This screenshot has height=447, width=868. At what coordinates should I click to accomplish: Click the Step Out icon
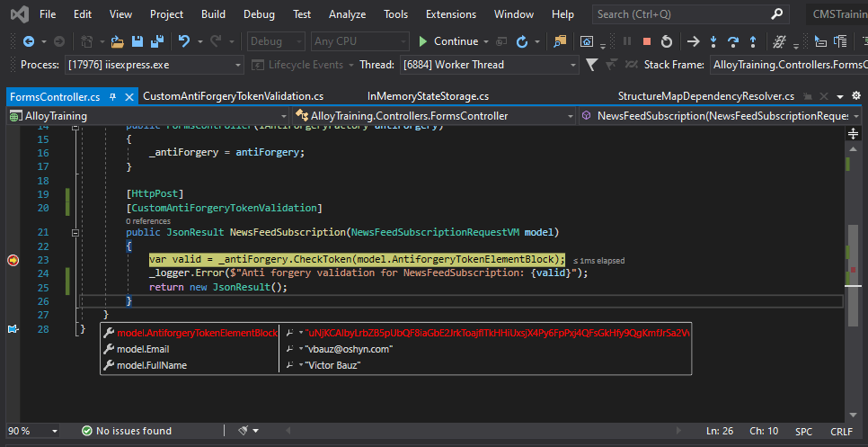click(x=753, y=41)
